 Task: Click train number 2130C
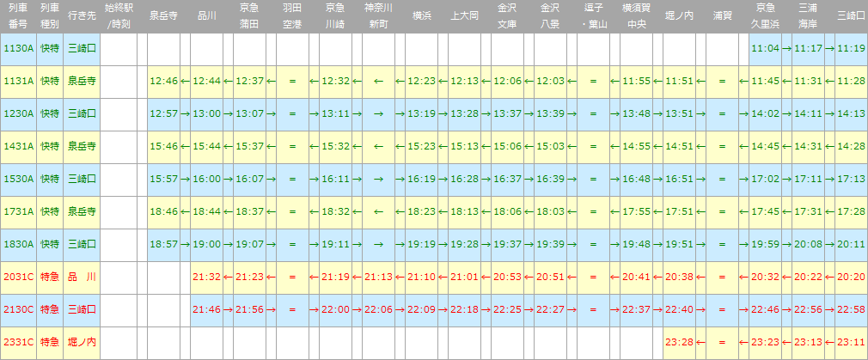(x=18, y=309)
